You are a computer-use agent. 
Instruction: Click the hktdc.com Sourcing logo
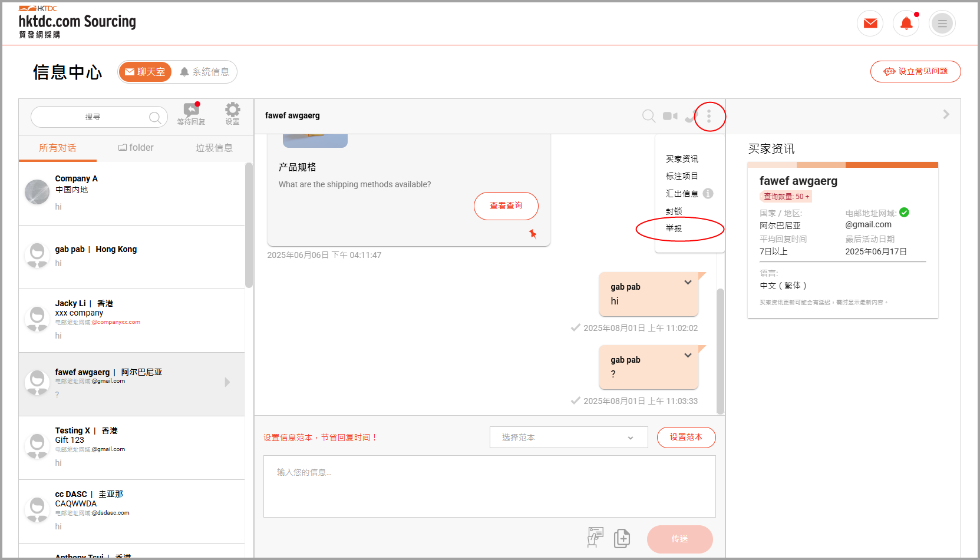click(x=77, y=22)
